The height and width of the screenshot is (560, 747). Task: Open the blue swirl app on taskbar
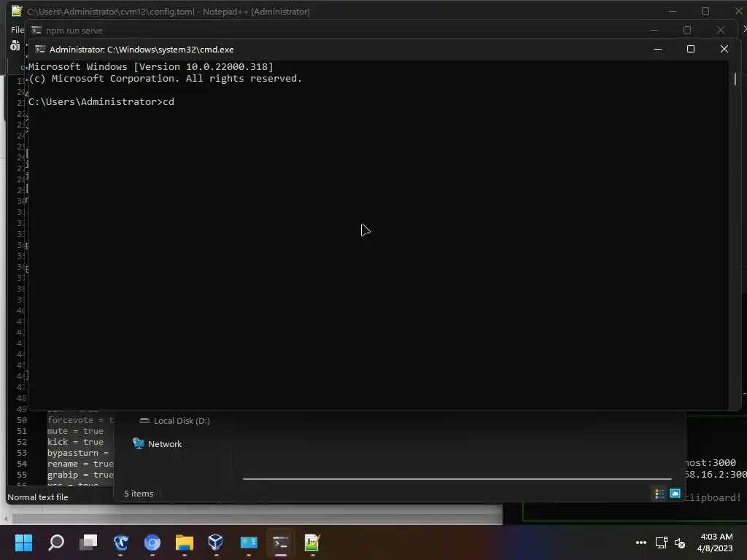120,542
